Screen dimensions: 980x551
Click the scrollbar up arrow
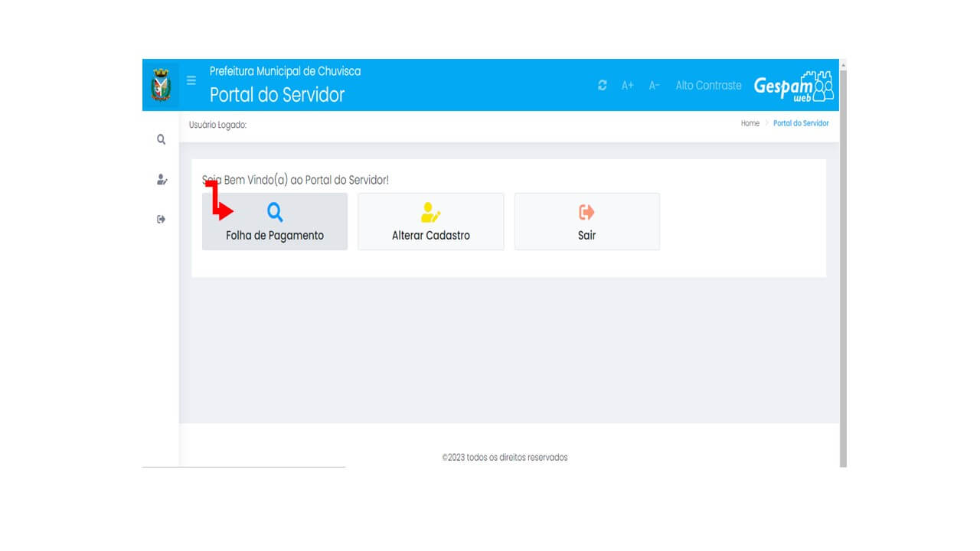coord(843,65)
